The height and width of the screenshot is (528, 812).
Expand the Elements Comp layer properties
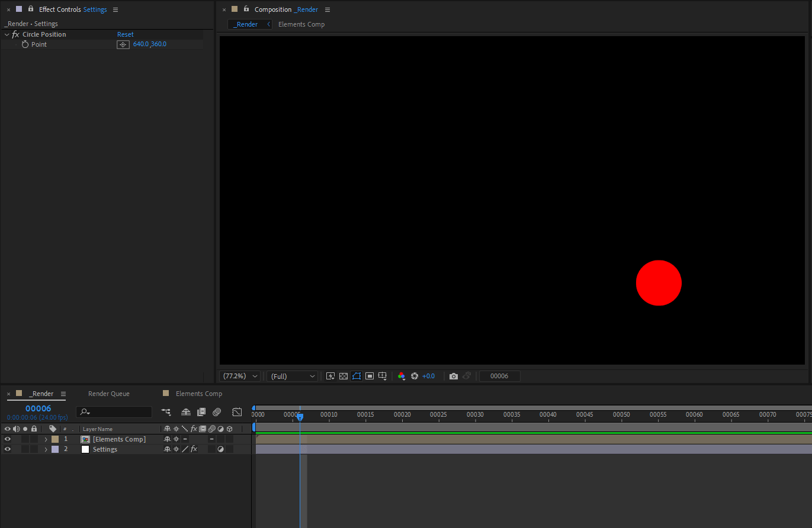click(x=46, y=439)
